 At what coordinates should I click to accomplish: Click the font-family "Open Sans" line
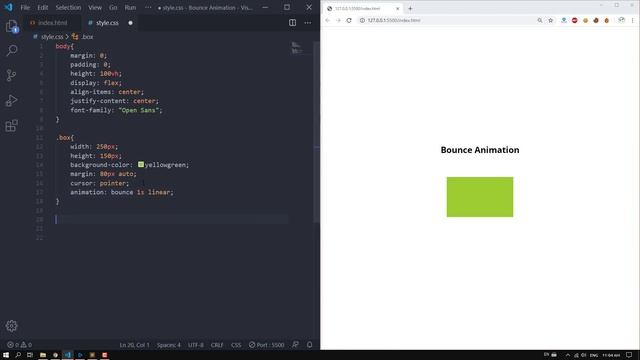click(116, 110)
